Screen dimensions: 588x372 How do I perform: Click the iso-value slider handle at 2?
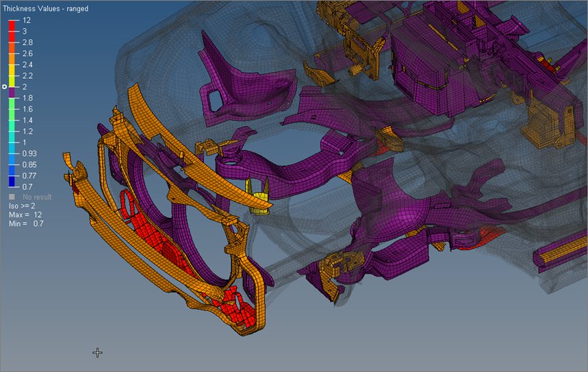tap(5, 87)
